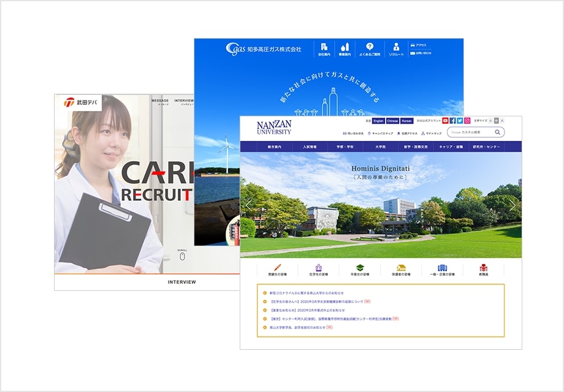Open the 入試情報 menu

click(x=310, y=146)
